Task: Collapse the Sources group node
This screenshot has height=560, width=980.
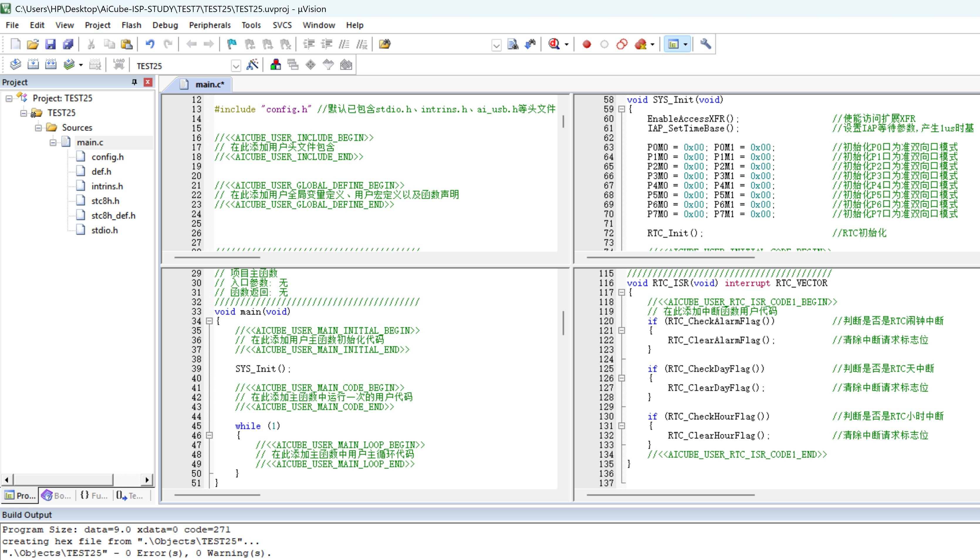Action: tap(38, 128)
